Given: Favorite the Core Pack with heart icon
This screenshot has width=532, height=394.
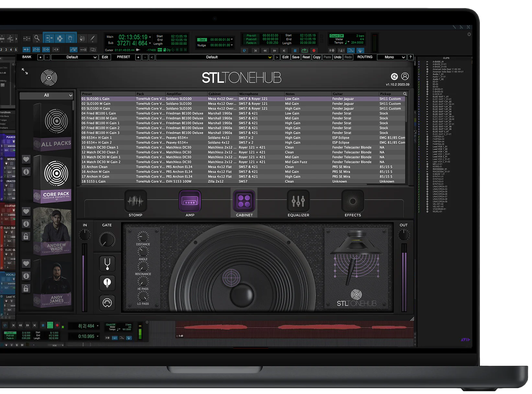Looking at the screenshot, I should 26,159.
